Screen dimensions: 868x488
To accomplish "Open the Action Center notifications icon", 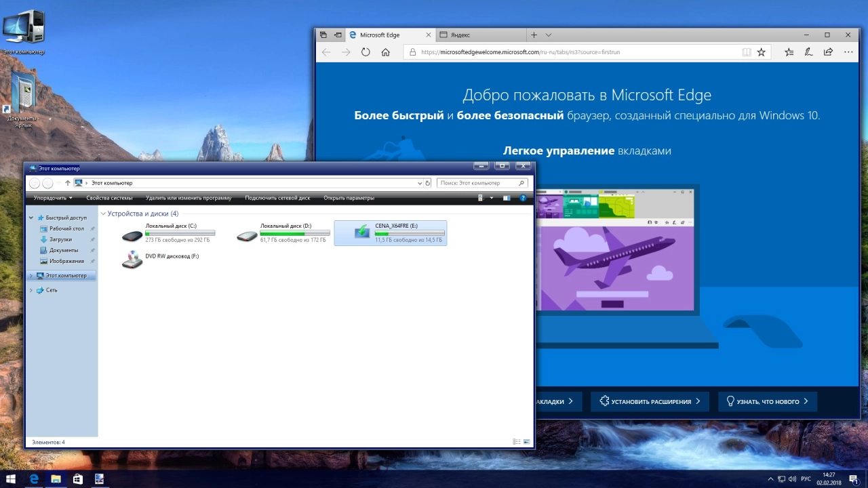I will (x=853, y=479).
